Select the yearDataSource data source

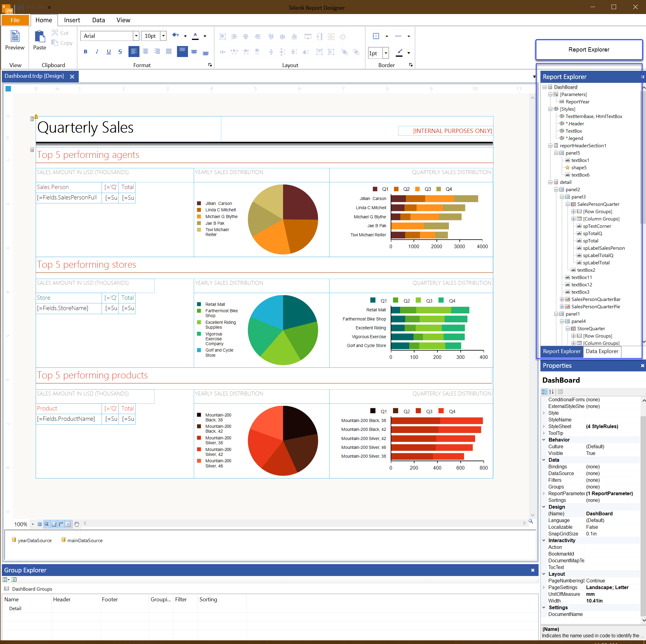(x=34, y=540)
